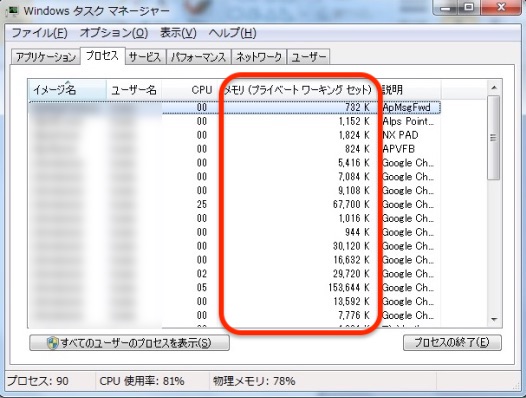Sort by 説明 column header
526x398 pixels.
coord(410,90)
